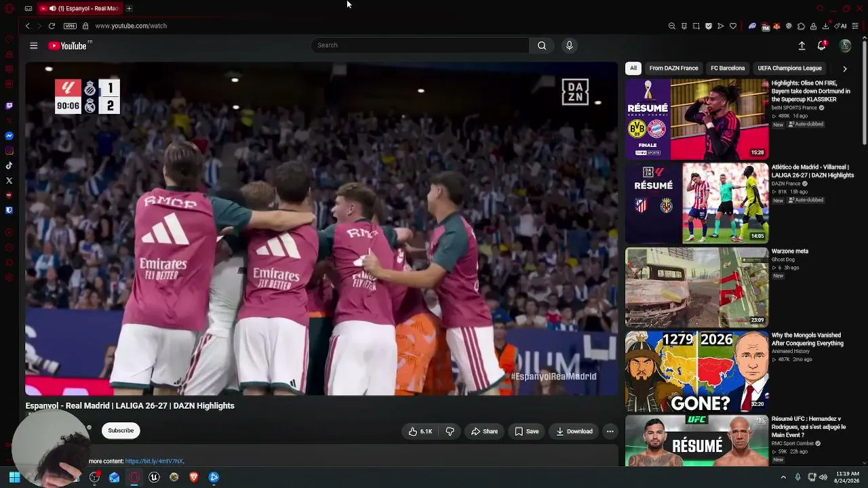Screen dimensions: 868x488
Task: Open the browser downloads icon
Action: 825,26
